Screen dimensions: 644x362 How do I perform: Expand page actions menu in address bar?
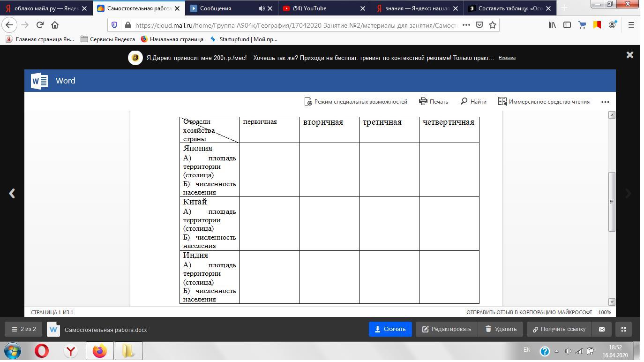pyautogui.click(x=466, y=25)
